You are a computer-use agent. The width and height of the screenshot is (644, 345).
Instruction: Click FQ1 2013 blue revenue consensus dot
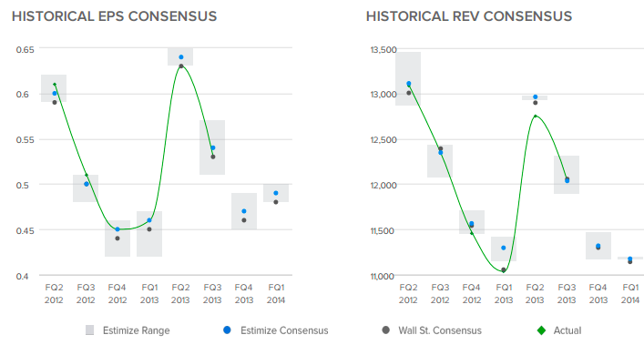[x=504, y=248]
